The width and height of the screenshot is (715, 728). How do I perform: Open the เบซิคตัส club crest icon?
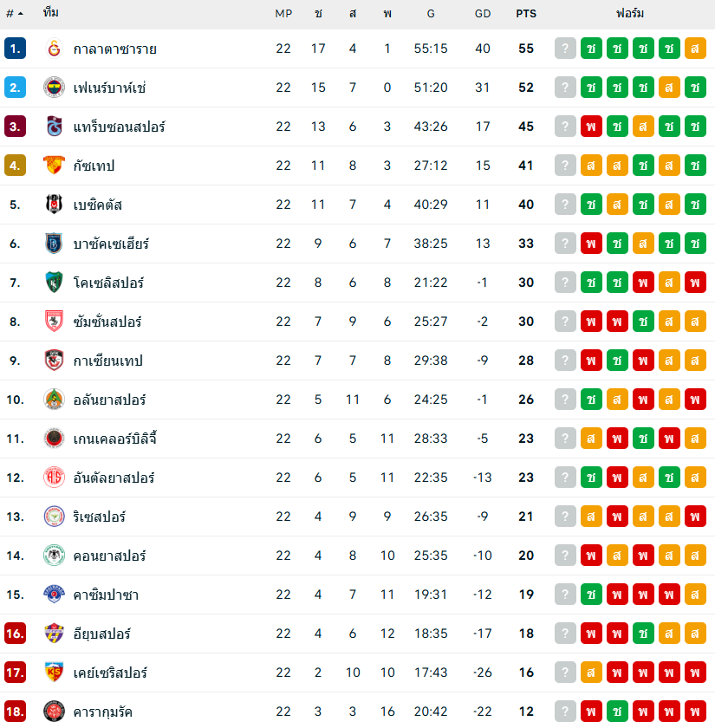coord(54,205)
